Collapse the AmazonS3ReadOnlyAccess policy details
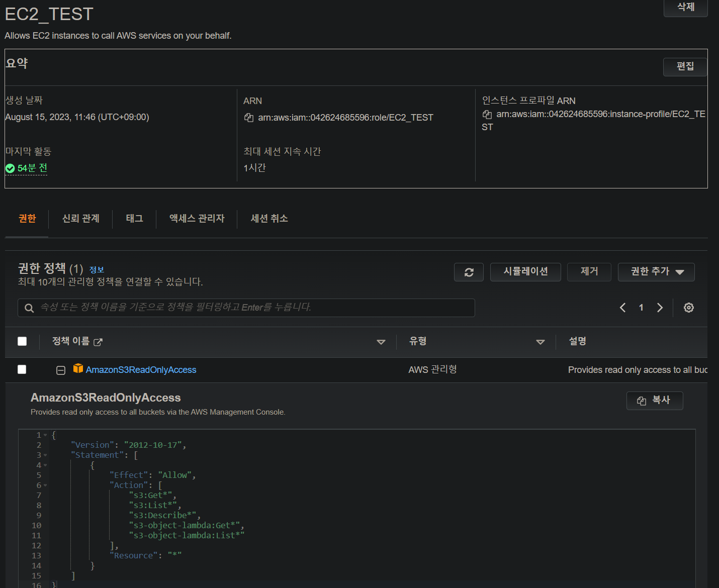The height and width of the screenshot is (588, 719). pyautogui.click(x=61, y=370)
